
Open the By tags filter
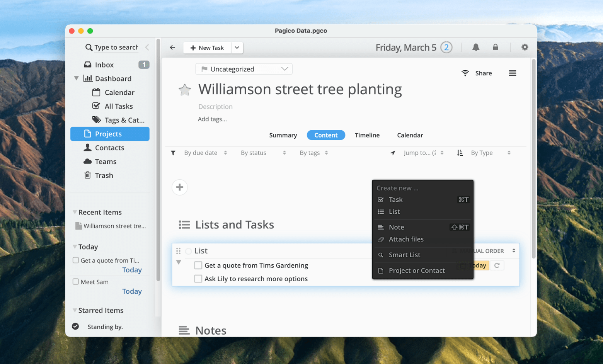[313, 153]
